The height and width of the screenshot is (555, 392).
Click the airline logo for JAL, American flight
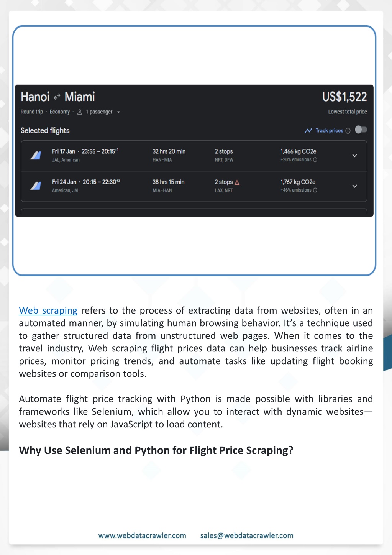35,155
